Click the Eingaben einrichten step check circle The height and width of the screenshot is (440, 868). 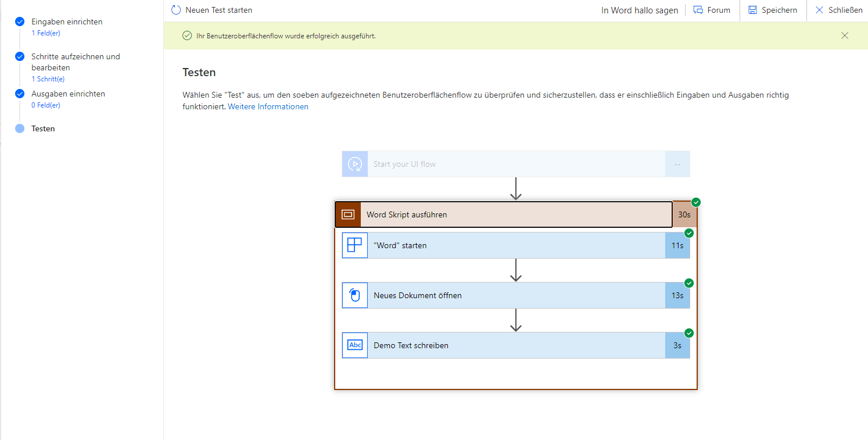pyautogui.click(x=20, y=22)
